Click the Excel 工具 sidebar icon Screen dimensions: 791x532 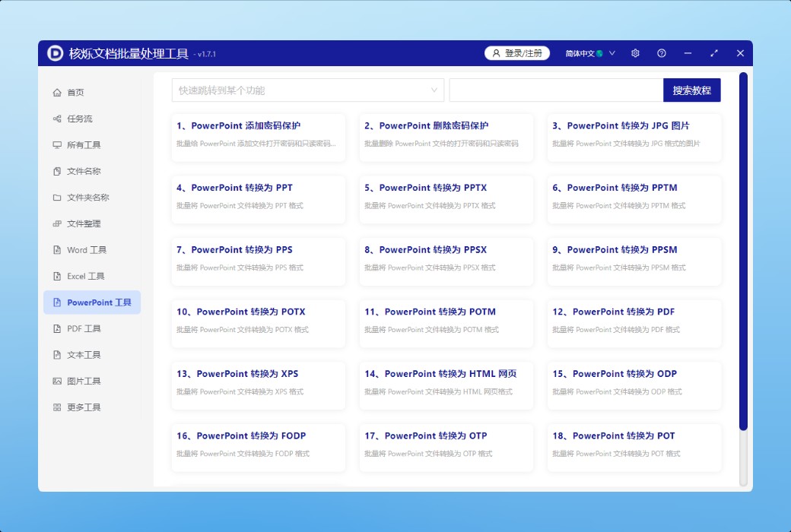[57, 277]
